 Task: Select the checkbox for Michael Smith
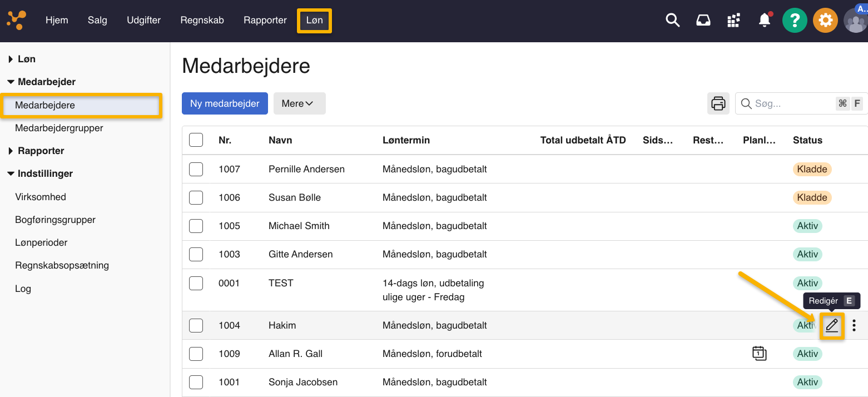click(x=196, y=226)
